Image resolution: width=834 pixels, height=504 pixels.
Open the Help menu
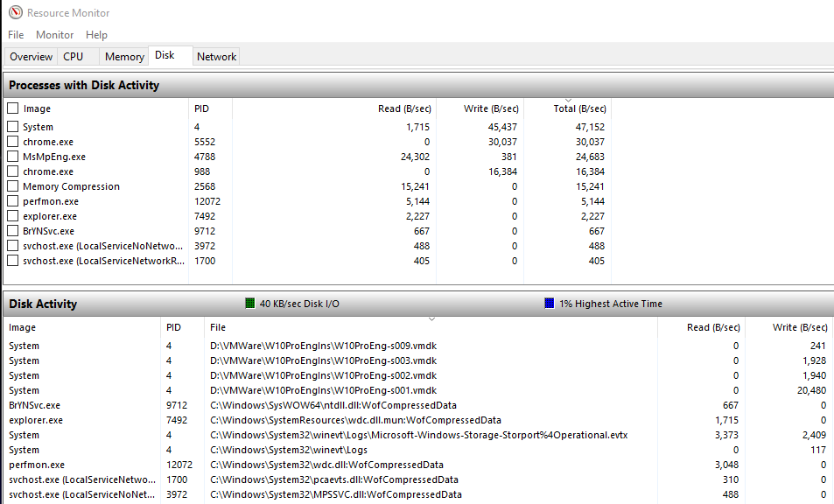click(96, 34)
